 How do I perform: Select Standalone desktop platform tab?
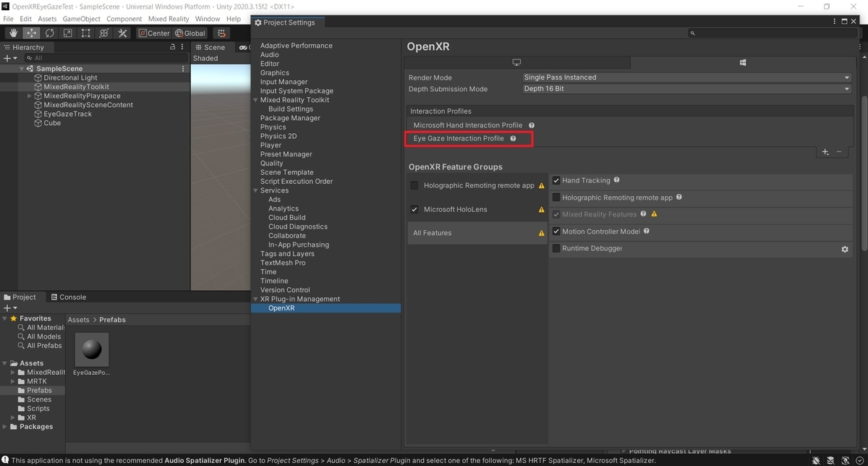coord(516,63)
